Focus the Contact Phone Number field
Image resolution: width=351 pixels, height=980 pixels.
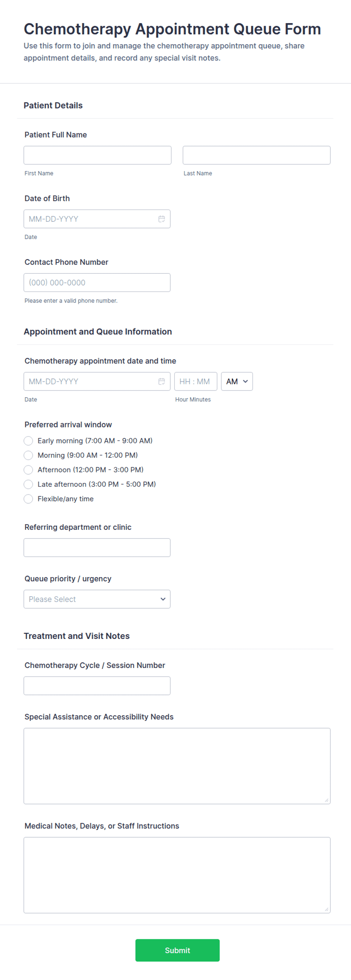(x=97, y=282)
